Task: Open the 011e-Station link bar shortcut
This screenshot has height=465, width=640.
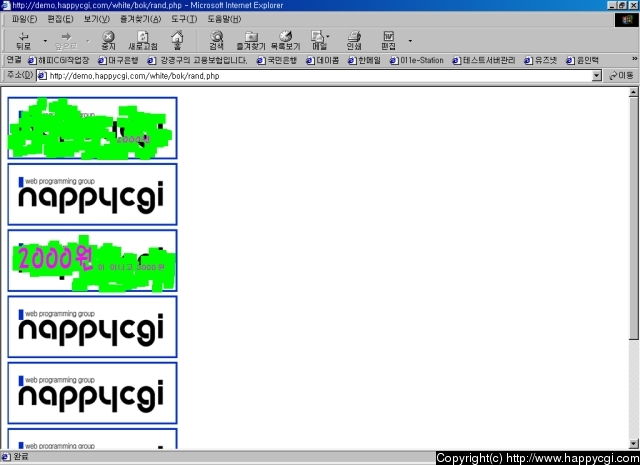Action: (x=417, y=60)
